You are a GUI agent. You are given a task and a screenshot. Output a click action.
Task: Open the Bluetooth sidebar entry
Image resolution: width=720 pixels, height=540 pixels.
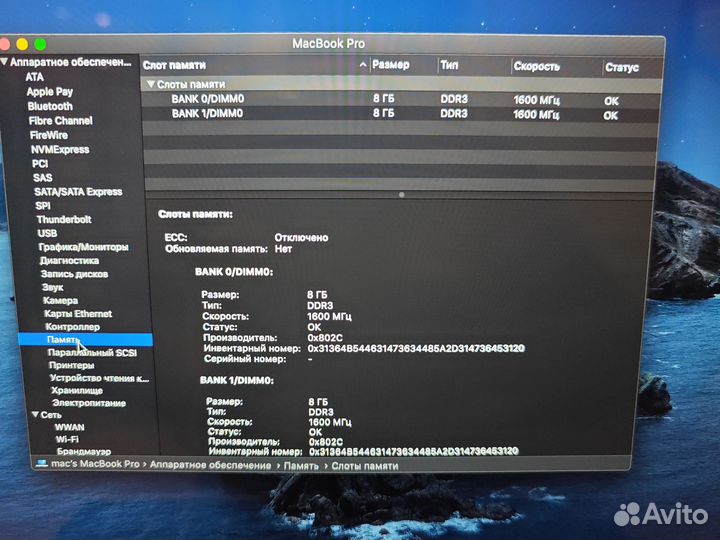click(x=50, y=106)
